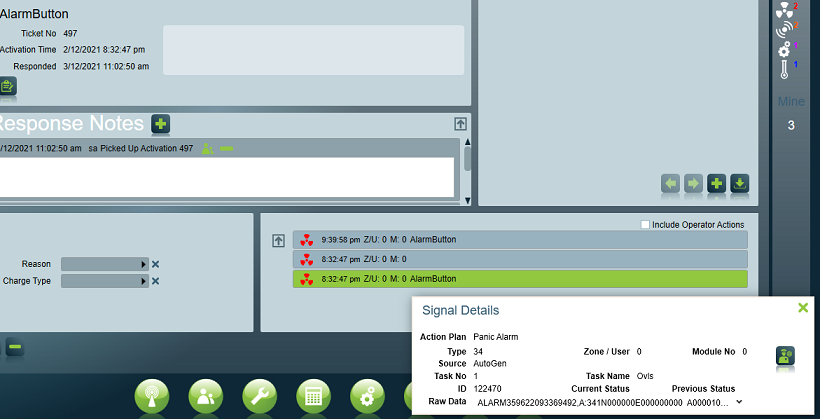Open the clipboard edit icon under Responded
The width and height of the screenshot is (820, 419).
coord(7,86)
